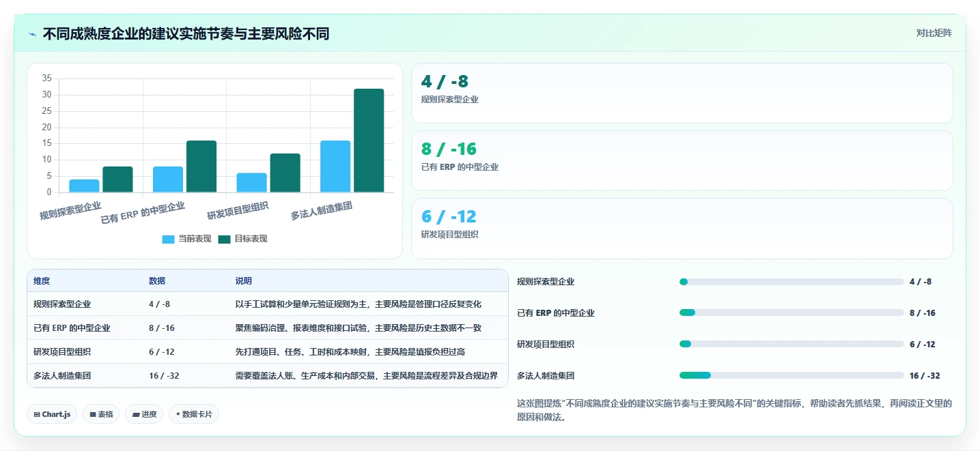Click description starting 以手工试算和少量单元验证

359,304
